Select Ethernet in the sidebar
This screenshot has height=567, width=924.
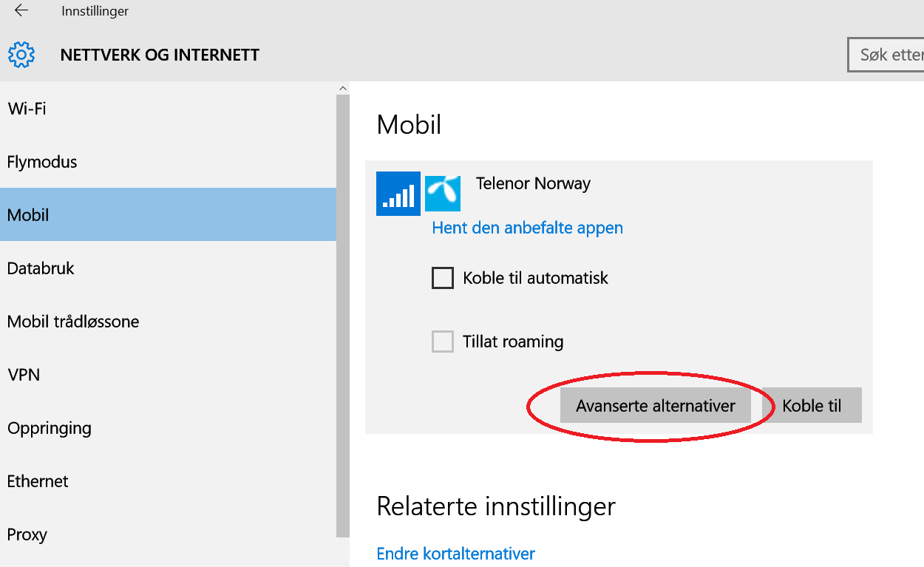(x=168, y=481)
